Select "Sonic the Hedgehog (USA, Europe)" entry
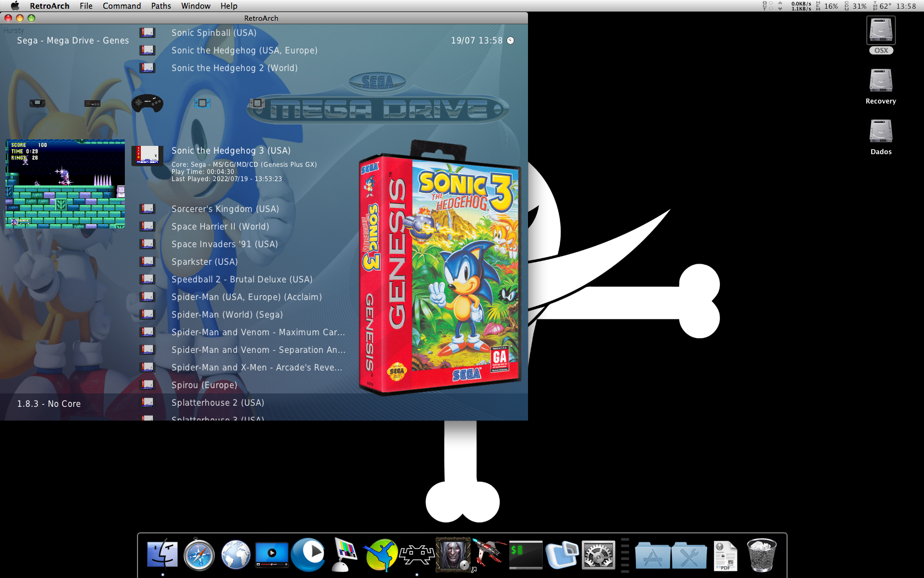The width and height of the screenshot is (924, 578). point(244,50)
